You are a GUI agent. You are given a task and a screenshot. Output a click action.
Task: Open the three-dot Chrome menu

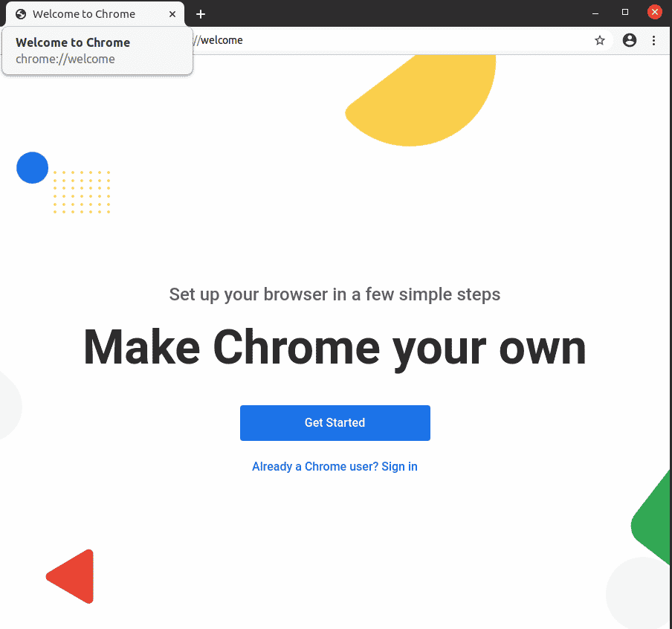click(x=654, y=41)
